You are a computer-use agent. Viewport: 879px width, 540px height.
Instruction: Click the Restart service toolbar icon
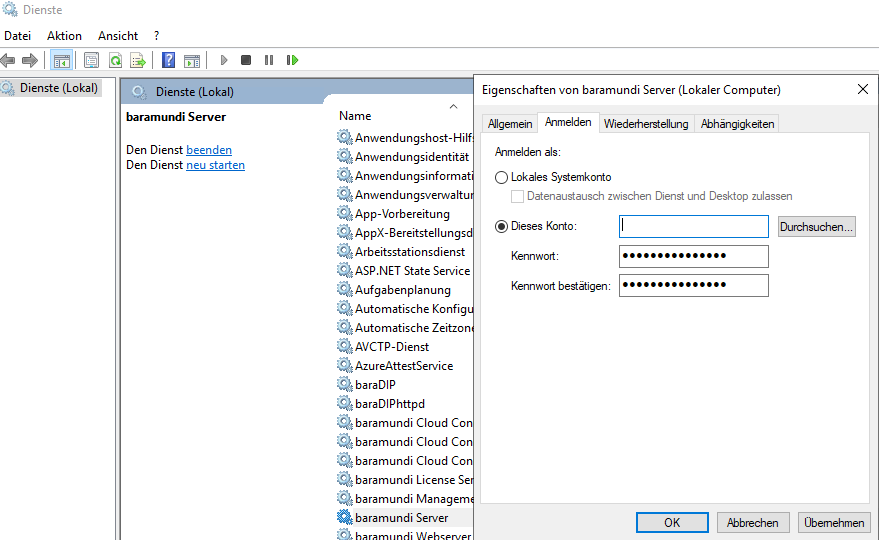coord(292,61)
